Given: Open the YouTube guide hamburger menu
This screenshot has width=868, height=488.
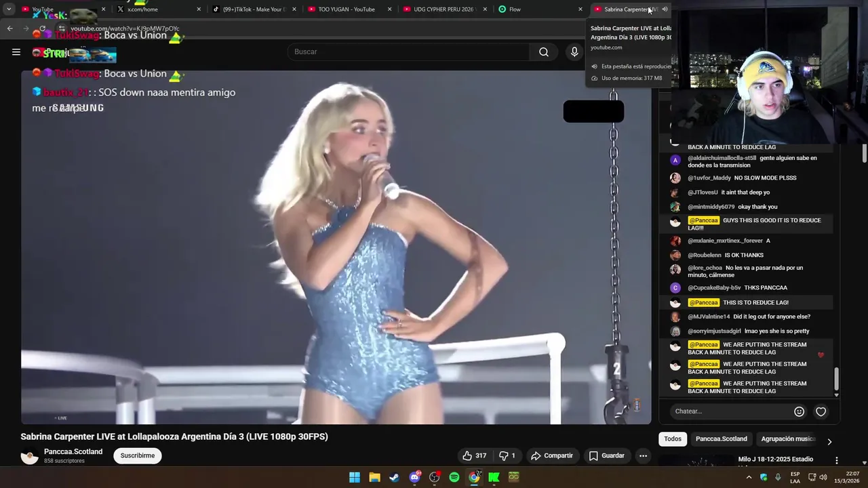Looking at the screenshot, I should tap(16, 52).
